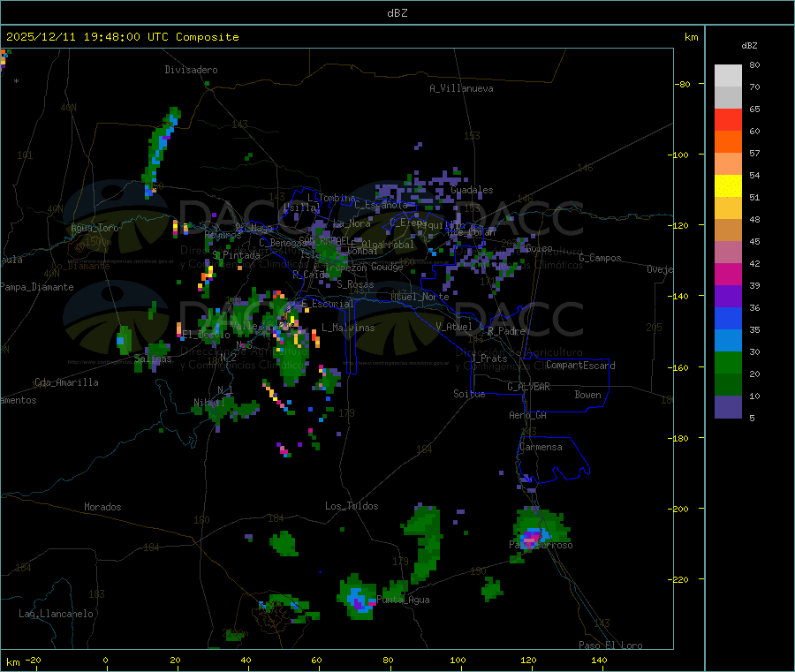Viewport: 795px width, 672px height.
Task: Click the timestamp 2025/12/11 19:48:00 UTC Composite
Action: pyautogui.click(x=122, y=37)
